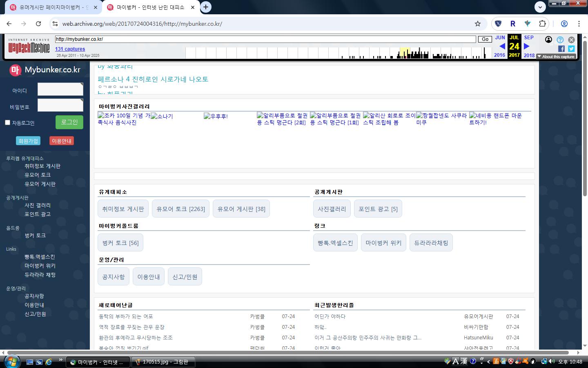Reload the page
588x368 pixels.
[38, 24]
